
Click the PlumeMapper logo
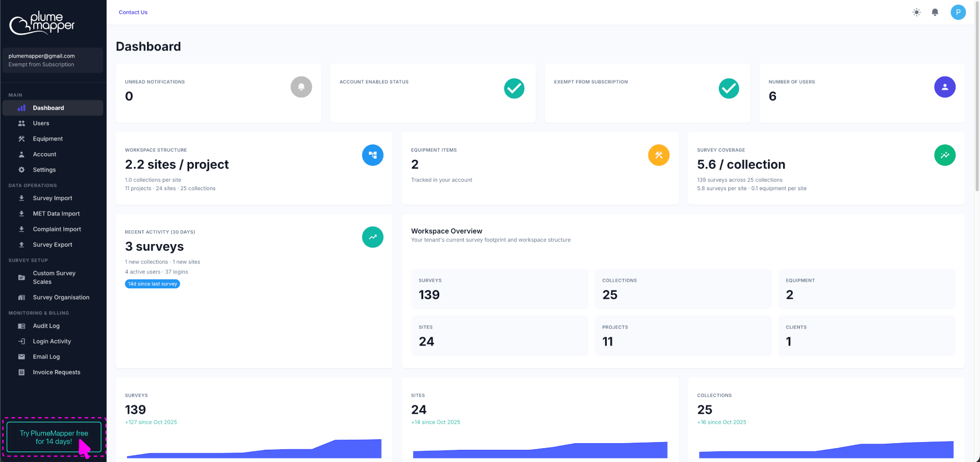click(42, 23)
